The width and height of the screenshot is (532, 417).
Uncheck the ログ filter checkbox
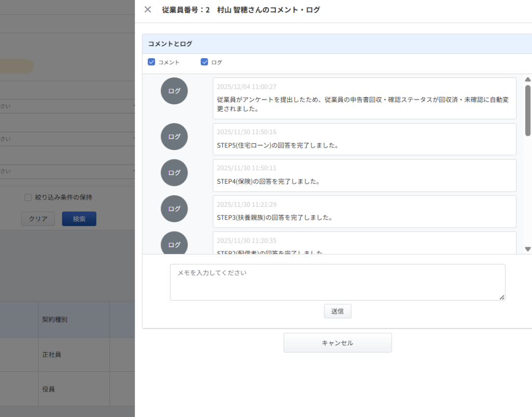click(x=204, y=62)
